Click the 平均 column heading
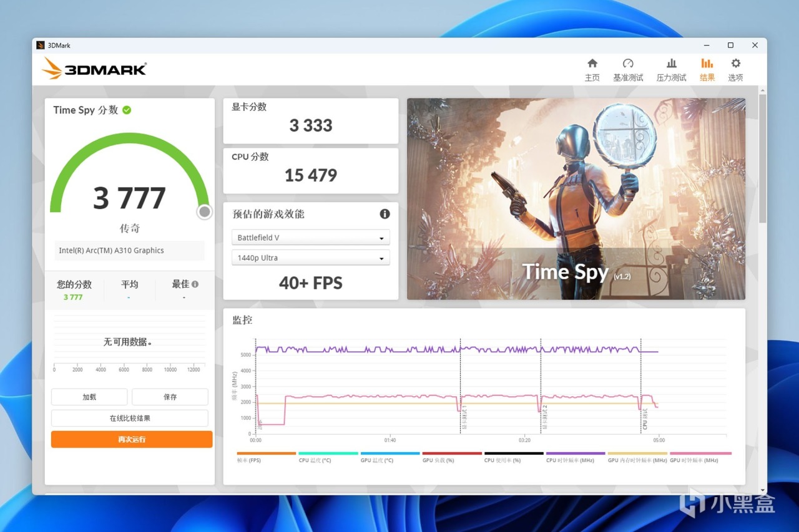This screenshot has width=799, height=532. click(x=130, y=284)
